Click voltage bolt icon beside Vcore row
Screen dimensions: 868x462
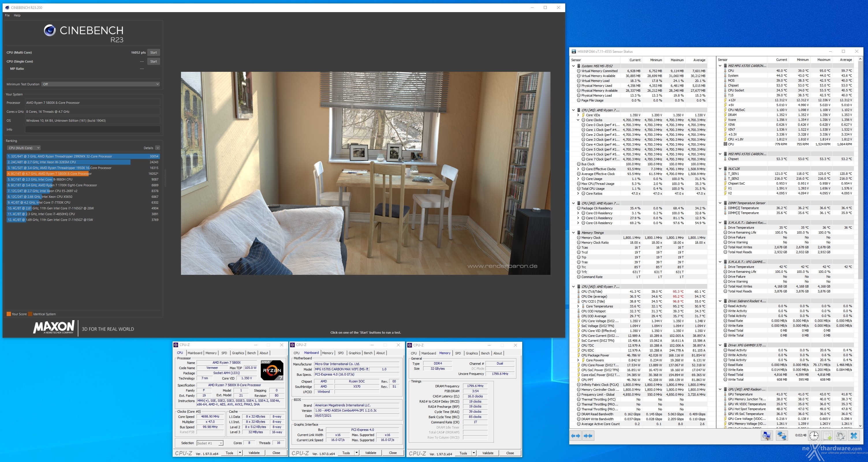725,120
